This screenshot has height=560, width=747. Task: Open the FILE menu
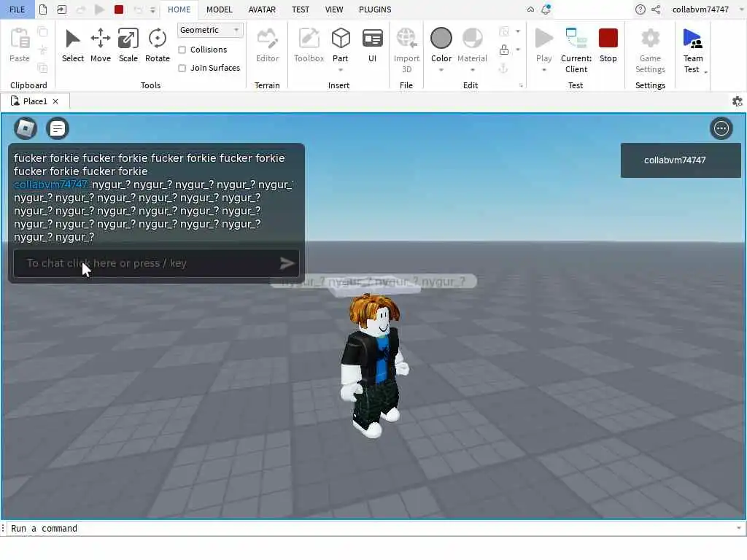[x=18, y=9]
